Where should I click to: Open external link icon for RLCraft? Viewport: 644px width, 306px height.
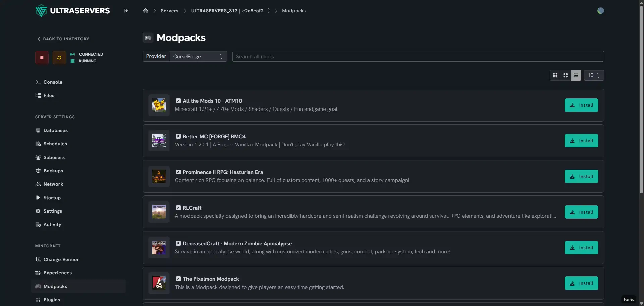pyautogui.click(x=178, y=208)
